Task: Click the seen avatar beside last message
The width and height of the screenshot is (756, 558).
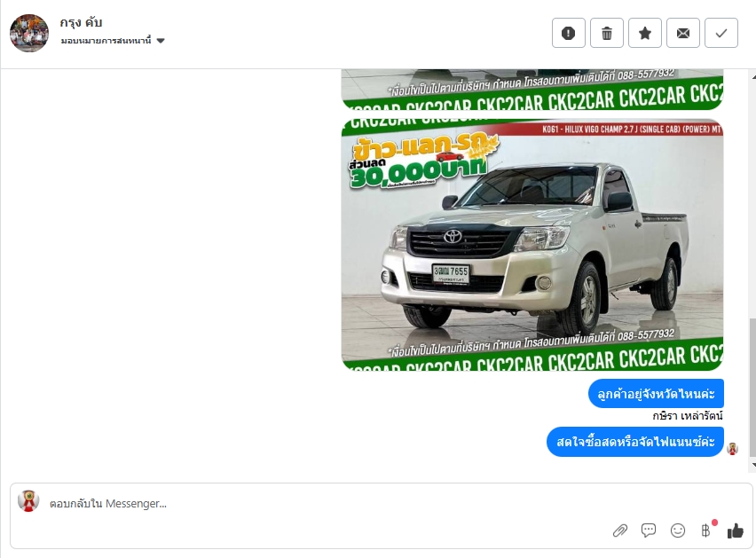Action: pyautogui.click(x=732, y=449)
